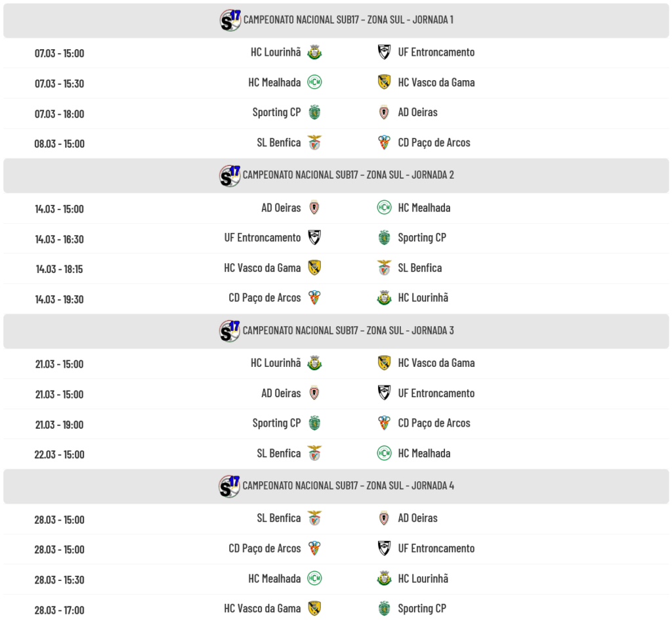672x621 pixels.
Task: Open Jornada 2 header title
Action: (348, 175)
